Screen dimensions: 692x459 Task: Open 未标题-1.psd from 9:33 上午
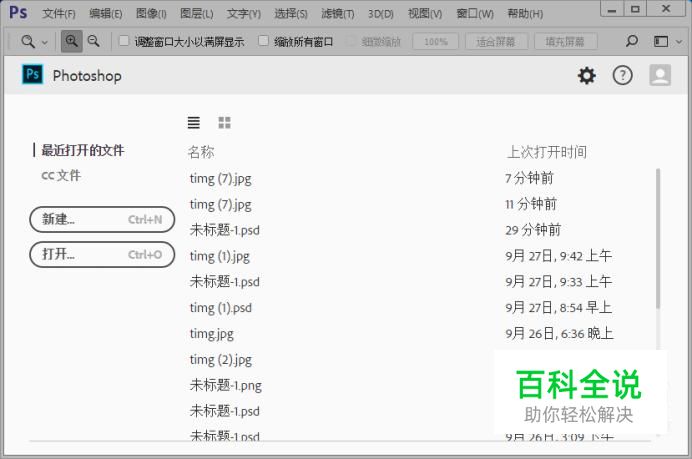coord(225,282)
